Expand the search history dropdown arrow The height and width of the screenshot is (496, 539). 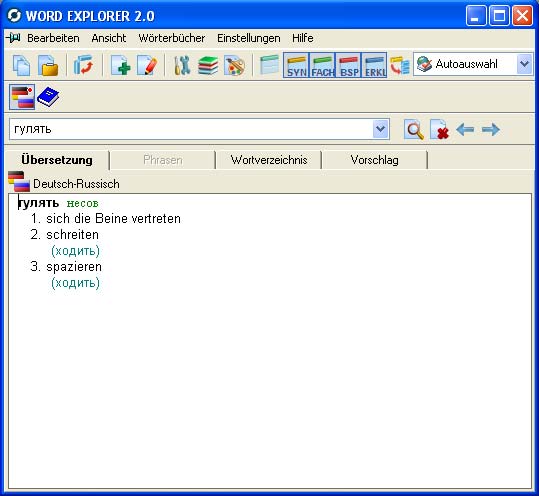point(381,129)
